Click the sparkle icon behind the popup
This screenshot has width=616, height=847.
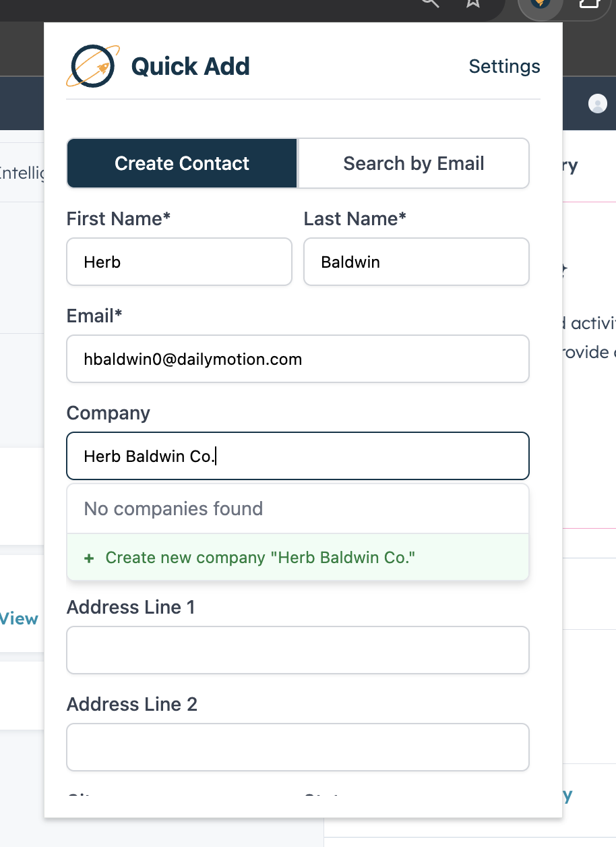[565, 270]
